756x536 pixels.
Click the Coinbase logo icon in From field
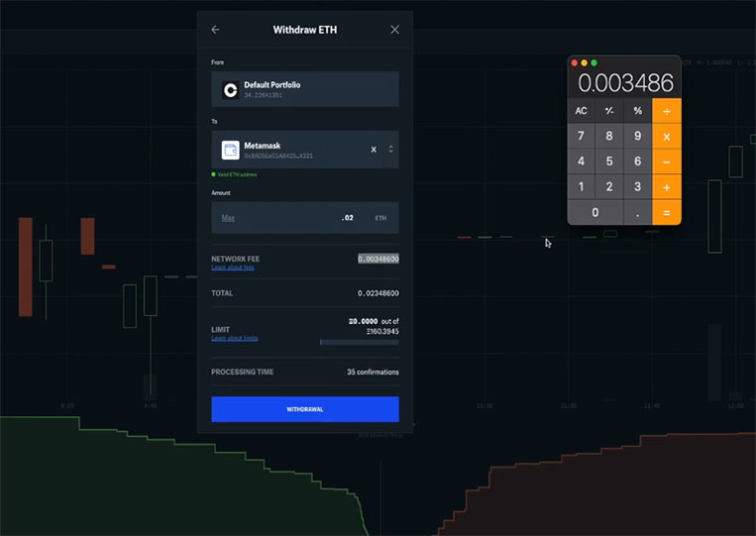click(231, 89)
